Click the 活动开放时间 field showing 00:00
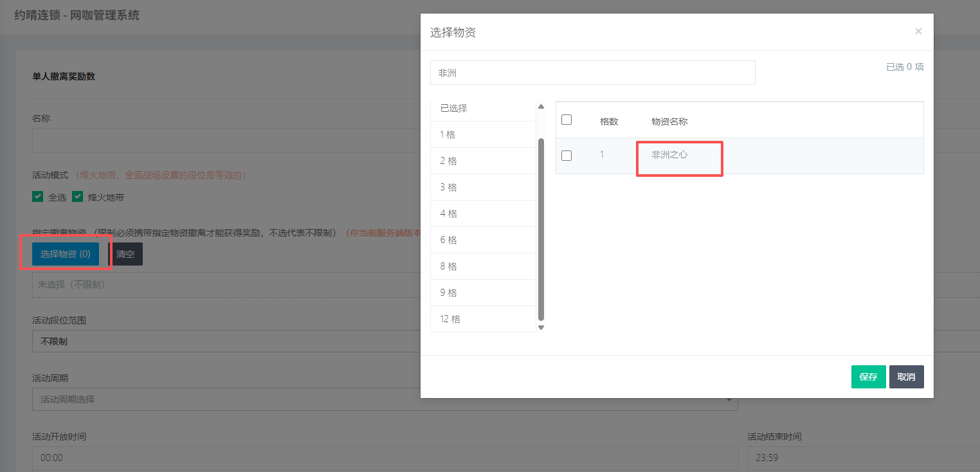Image resolution: width=980 pixels, height=472 pixels. point(385,458)
